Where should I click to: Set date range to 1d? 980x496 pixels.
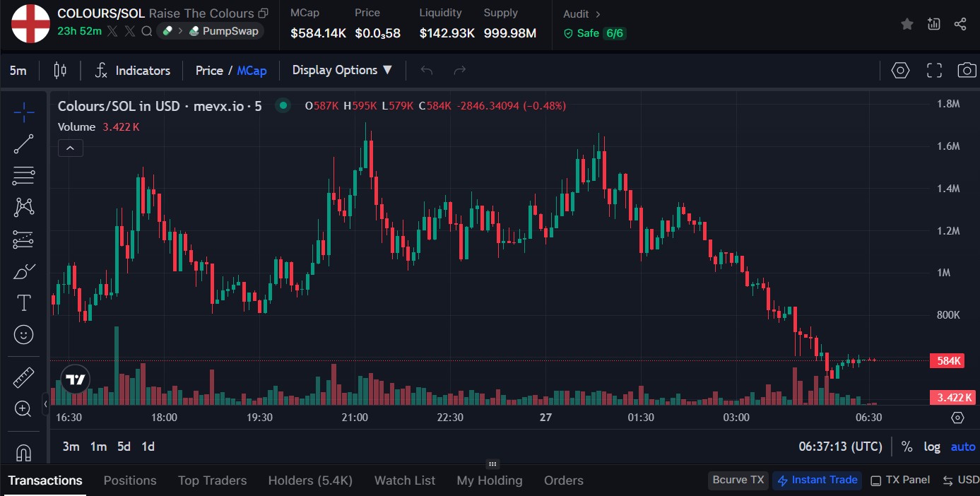[148, 447]
